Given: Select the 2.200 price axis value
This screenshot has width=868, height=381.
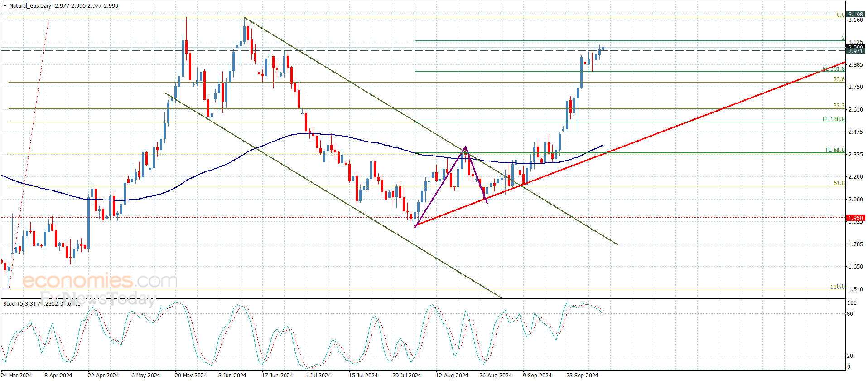Looking at the screenshot, I should (856, 177).
